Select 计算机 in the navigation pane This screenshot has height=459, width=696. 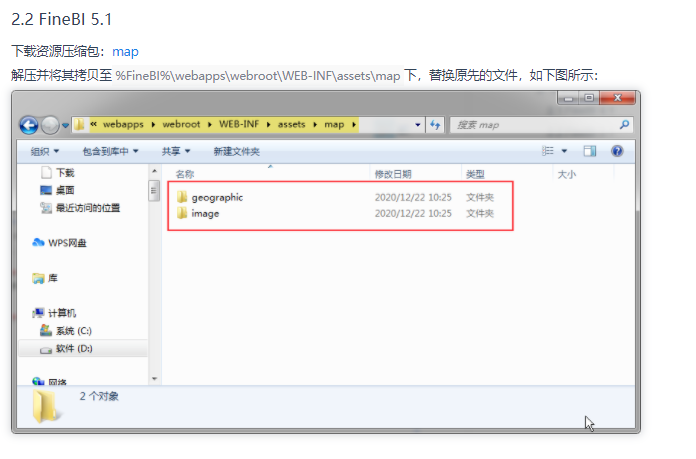point(62,313)
